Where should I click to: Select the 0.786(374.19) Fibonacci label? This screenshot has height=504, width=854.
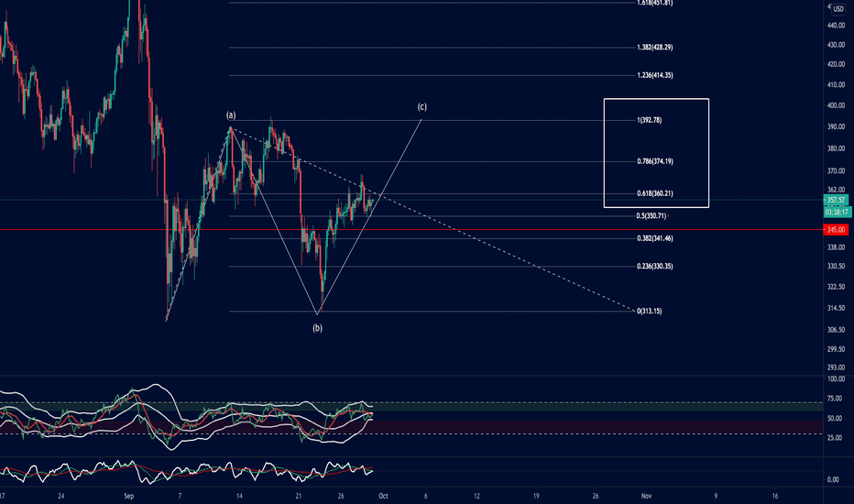click(654, 161)
